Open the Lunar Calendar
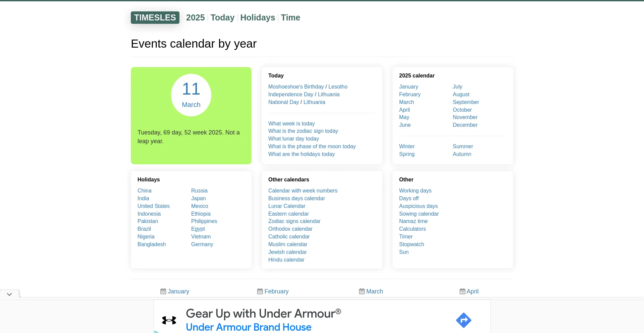 pyautogui.click(x=287, y=206)
